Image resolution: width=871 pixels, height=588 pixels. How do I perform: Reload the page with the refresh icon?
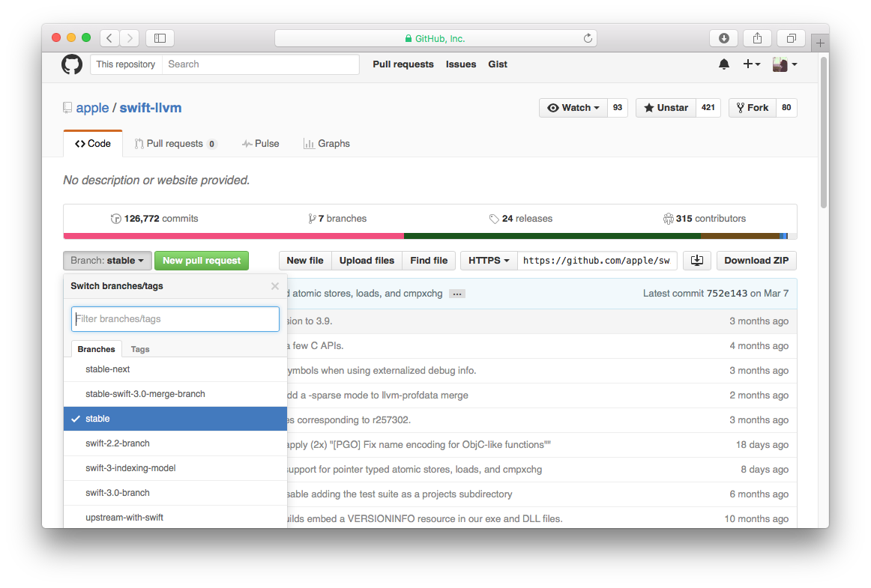588,38
